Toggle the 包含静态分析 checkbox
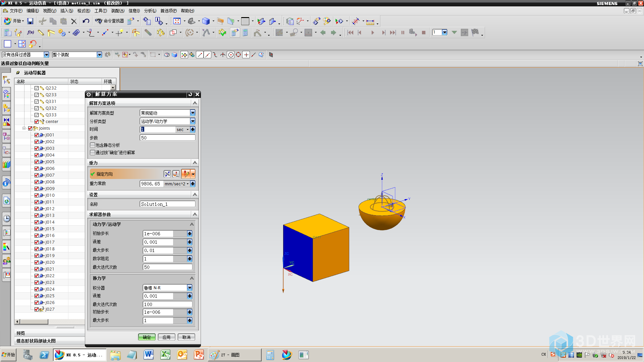Image resolution: width=644 pixels, height=362 pixels. (93, 145)
